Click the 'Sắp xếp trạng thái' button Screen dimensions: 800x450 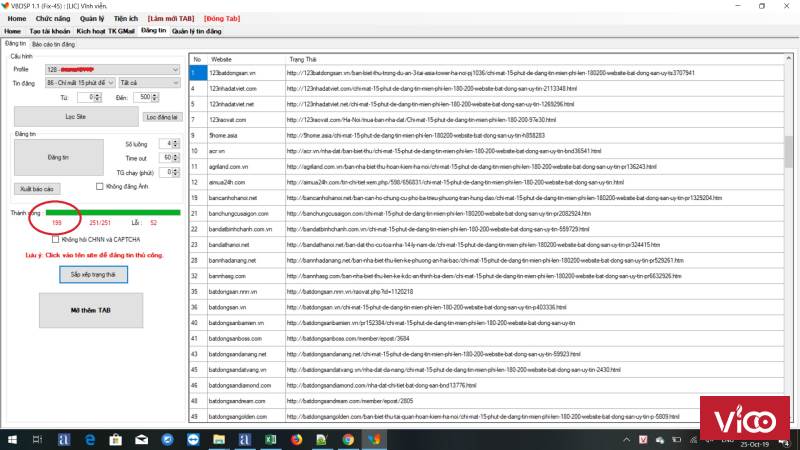tap(93, 274)
